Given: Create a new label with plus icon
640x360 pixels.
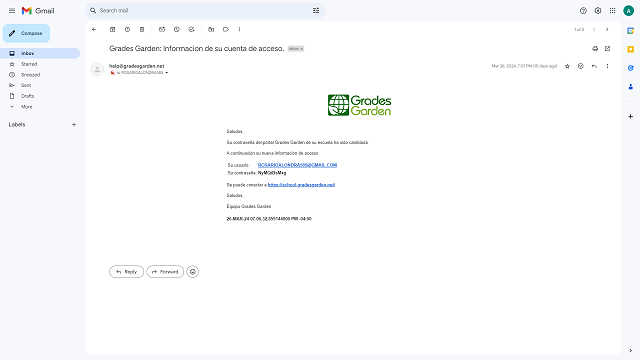Looking at the screenshot, I should (74, 124).
